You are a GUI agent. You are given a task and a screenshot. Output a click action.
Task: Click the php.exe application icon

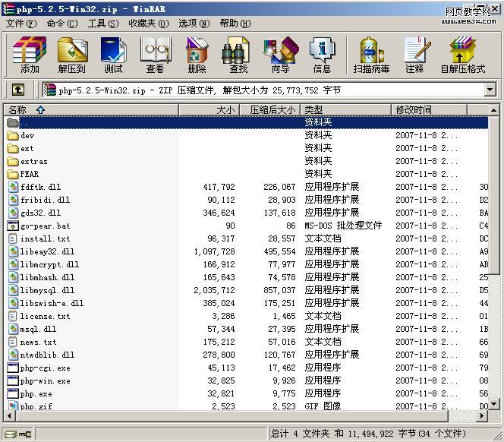(13, 393)
